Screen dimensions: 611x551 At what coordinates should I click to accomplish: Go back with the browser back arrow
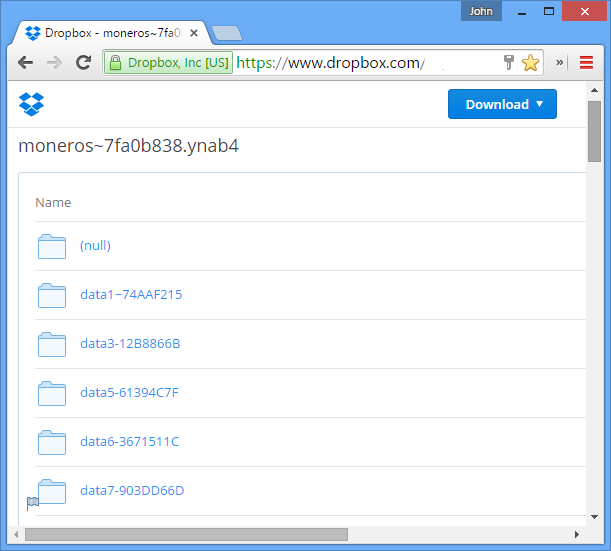(26, 62)
